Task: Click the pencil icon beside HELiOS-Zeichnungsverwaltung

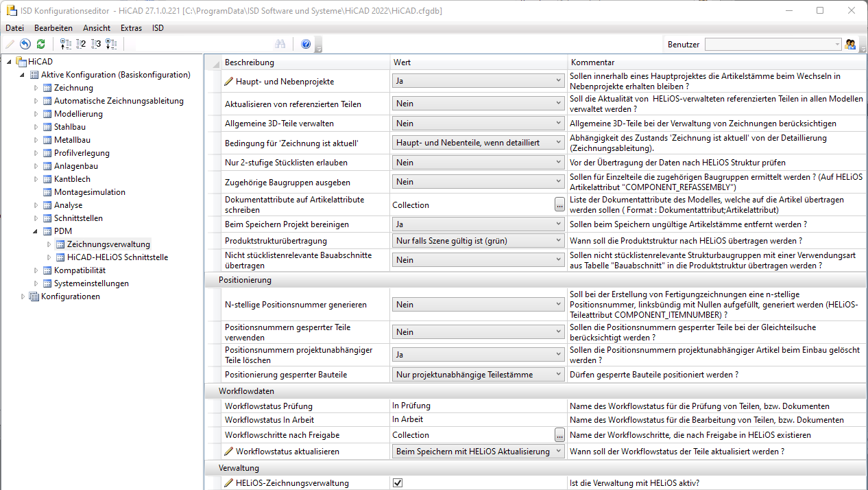Action: coord(229,483)
